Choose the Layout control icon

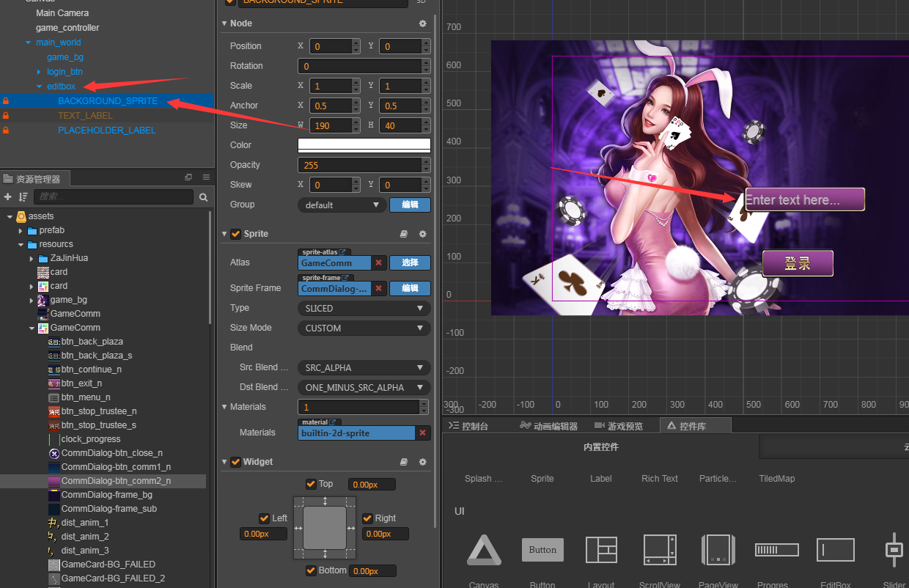coord(601,550)
